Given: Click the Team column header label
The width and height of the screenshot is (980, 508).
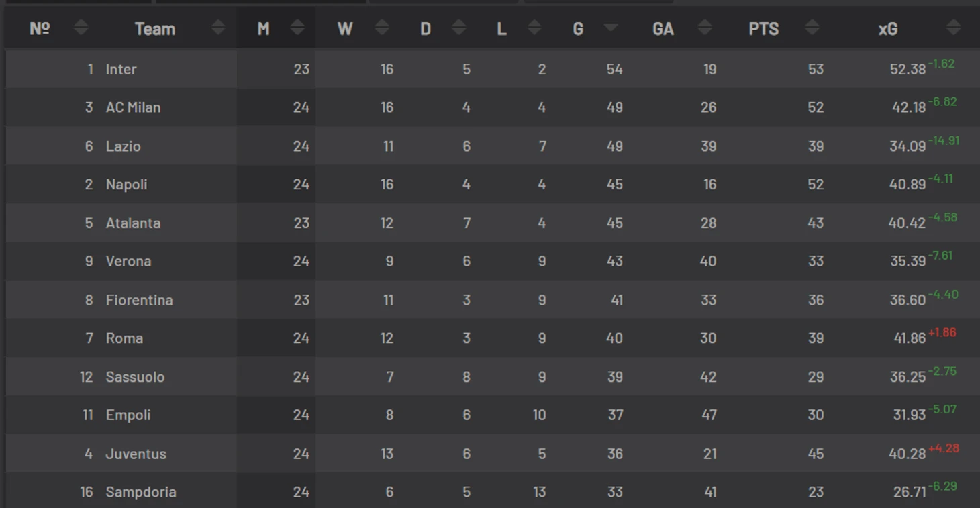Looking at the screenshot, I should [x=154, y=29].
